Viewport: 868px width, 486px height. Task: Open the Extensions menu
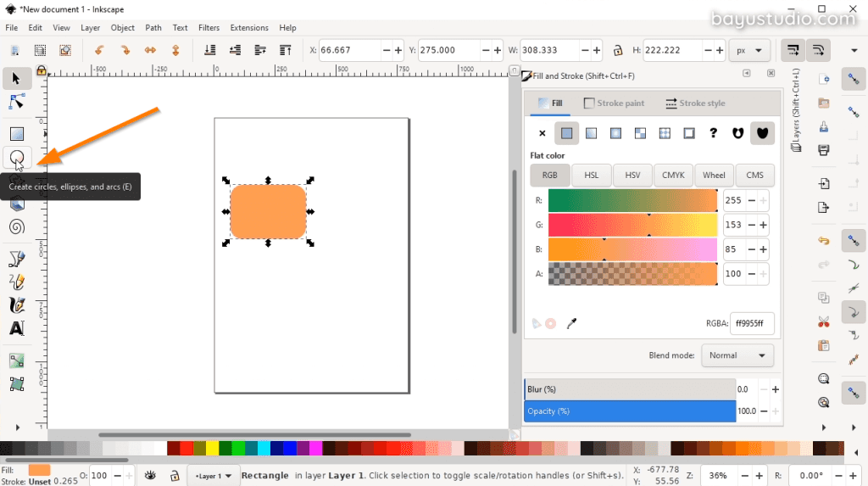coord(249,28)
